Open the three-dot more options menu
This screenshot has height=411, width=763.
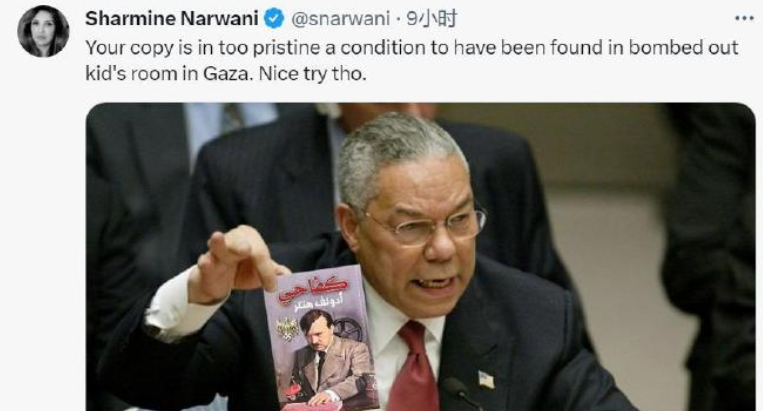[x=744, y=18]
